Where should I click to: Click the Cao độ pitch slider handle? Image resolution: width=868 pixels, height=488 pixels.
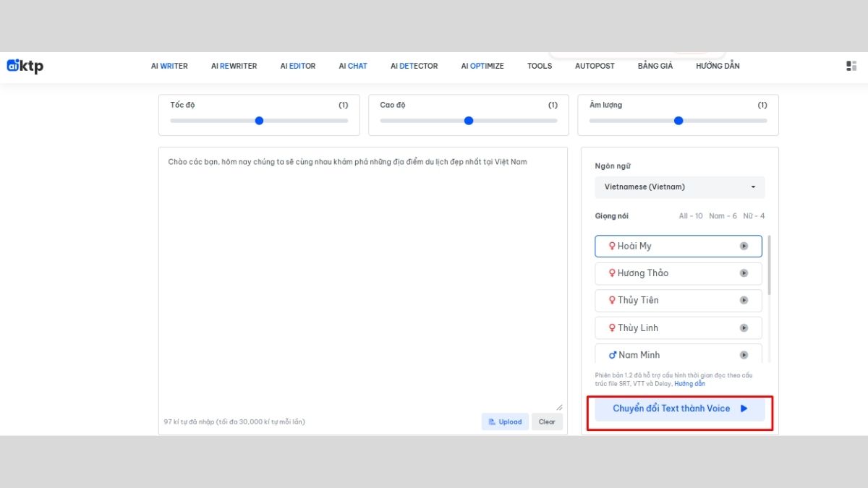(x=469, y=121)
